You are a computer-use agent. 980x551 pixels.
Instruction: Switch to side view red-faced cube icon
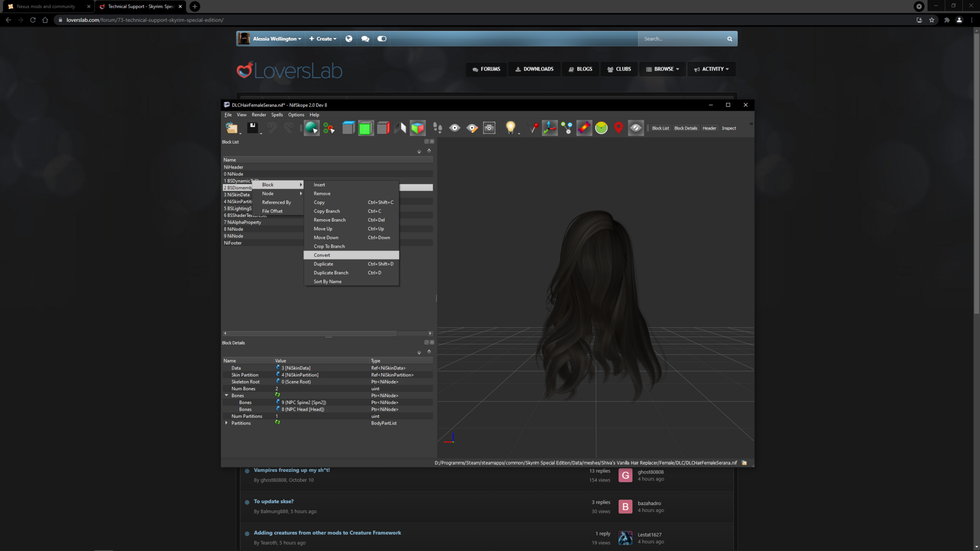pos(383,128)
